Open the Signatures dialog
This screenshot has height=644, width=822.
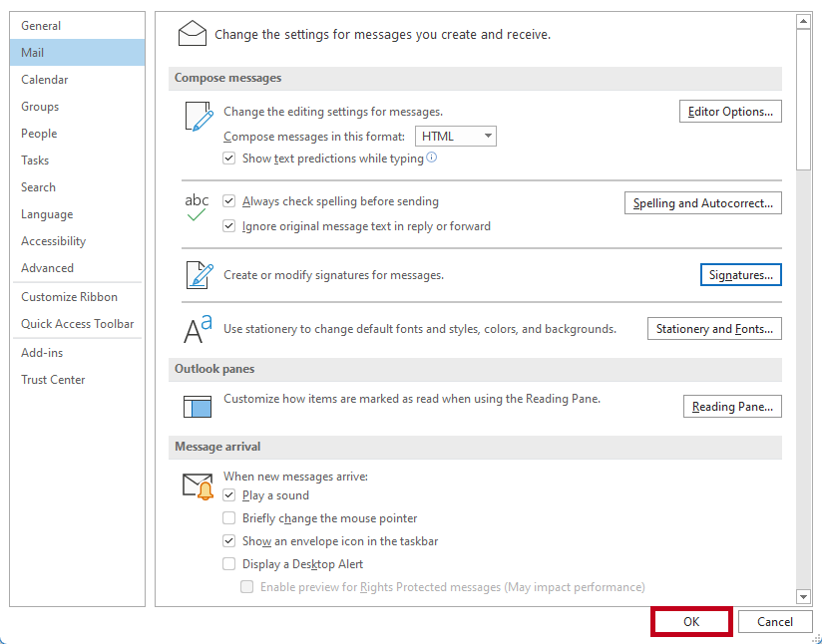pos(741,275)
